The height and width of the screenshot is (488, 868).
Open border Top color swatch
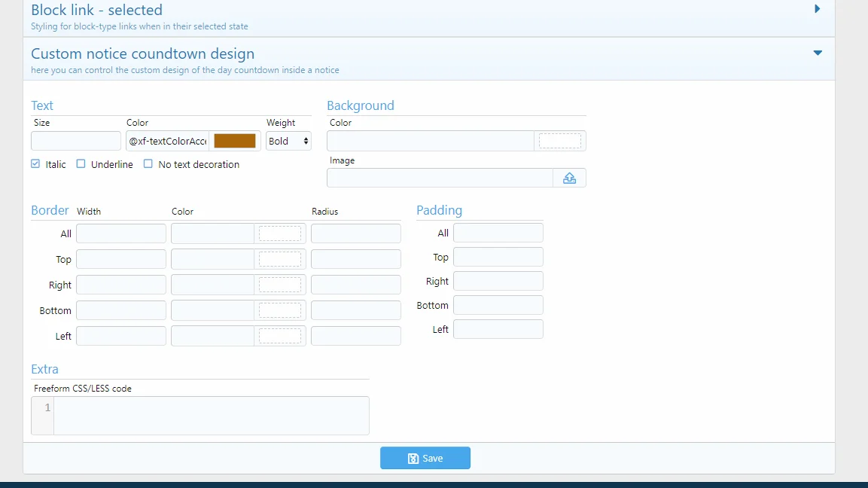click(279, 259)
